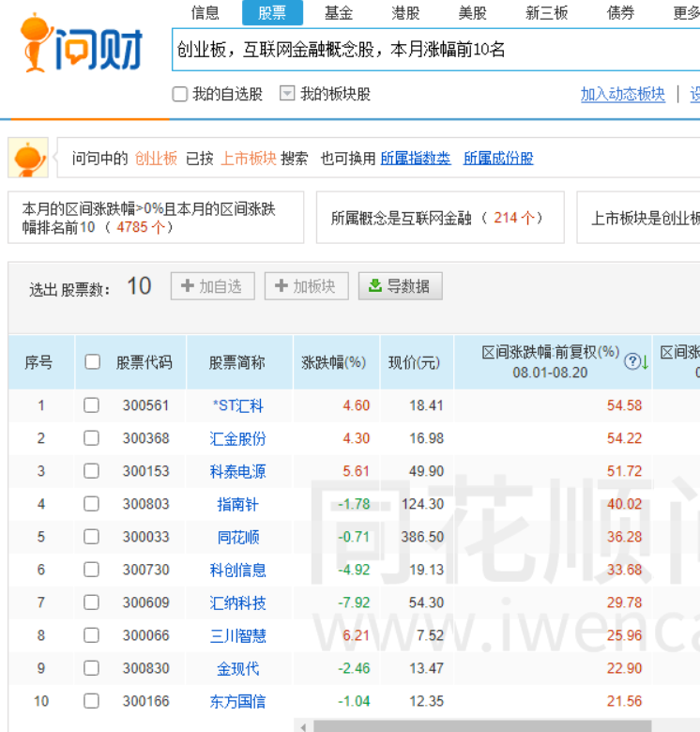Click price value 124.30
Viewport: 700px width, 732px height.
coord(422,504)
